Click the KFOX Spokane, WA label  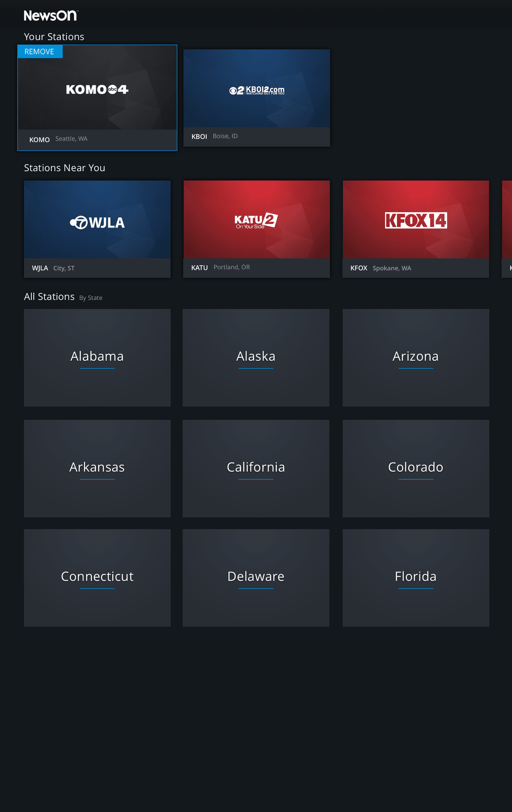(381, 268)
